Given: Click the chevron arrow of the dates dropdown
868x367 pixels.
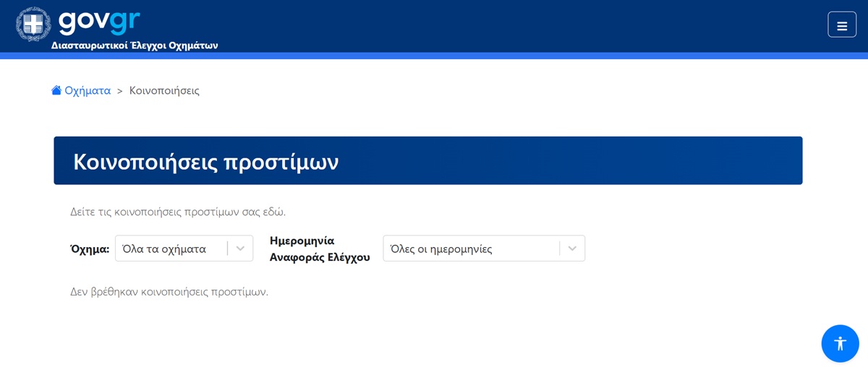Looking at the screenshot, I should [572, 249].
